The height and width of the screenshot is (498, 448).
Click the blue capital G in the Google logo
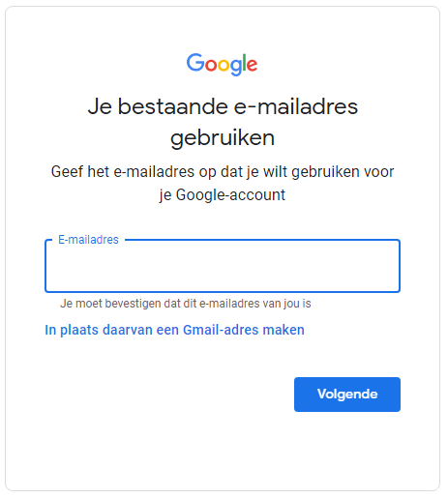pyautogui.click(x=195, y=63)
